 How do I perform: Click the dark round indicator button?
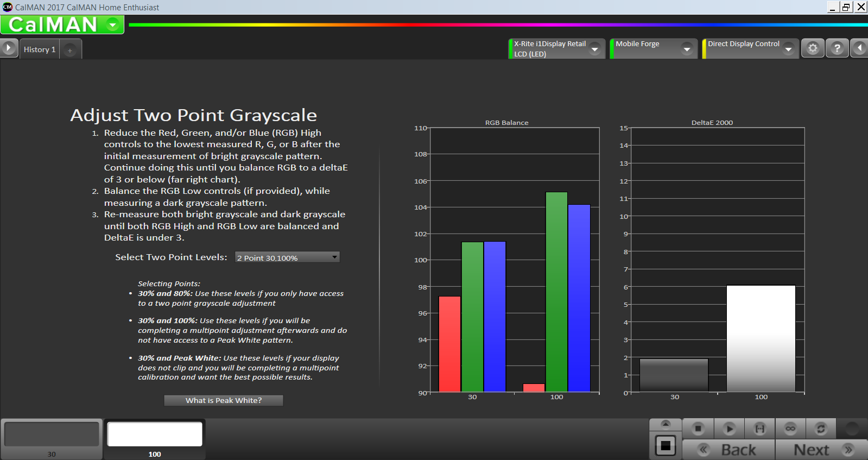click(x=852, y=429)
